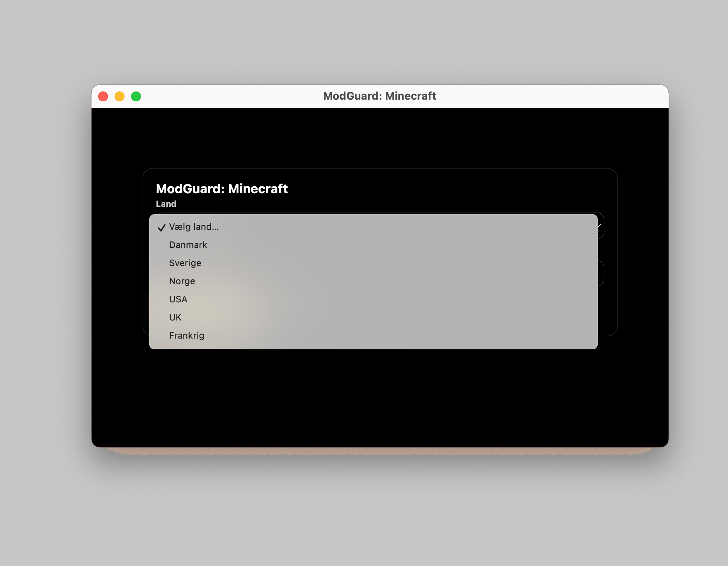Click the Land dropdown chevron arrow
Screen dimensions: 728x566
pyautogui.click(x=599, y=226)
